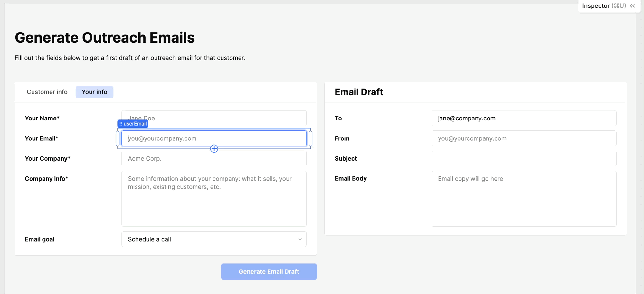Click the Inspector label

tap(596, 6)
